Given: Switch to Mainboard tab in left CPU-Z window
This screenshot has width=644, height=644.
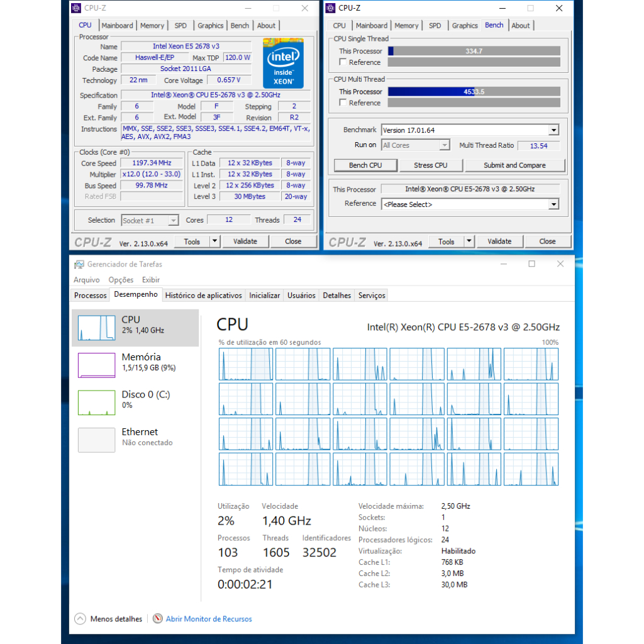Looking at the screenshot, I should point(118,25).
